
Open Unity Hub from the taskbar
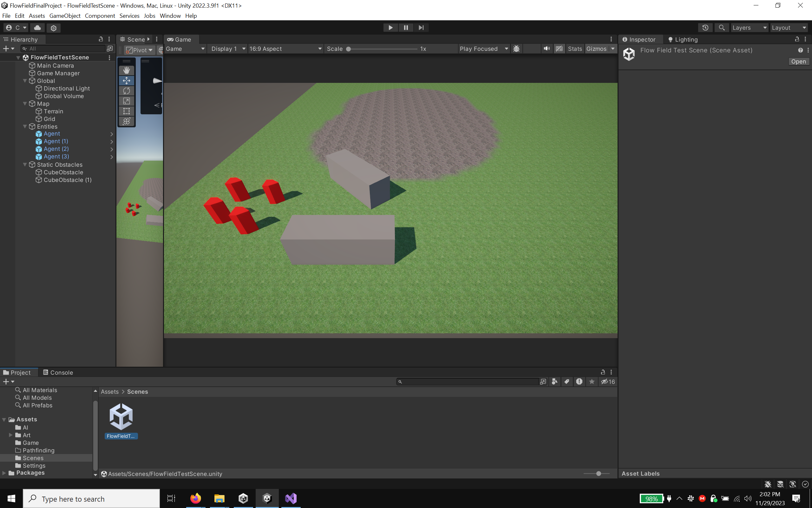[243, 498]
